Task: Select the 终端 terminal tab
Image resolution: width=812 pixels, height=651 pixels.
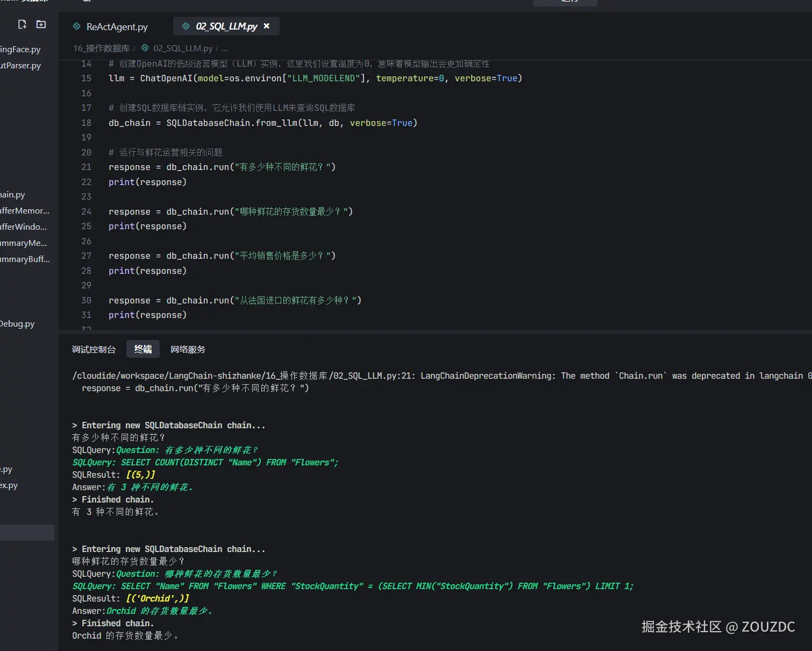Action: coord(143,349)
